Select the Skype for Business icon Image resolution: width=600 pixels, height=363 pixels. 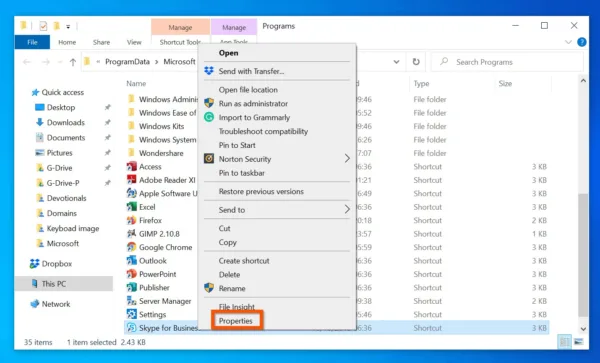132,328
